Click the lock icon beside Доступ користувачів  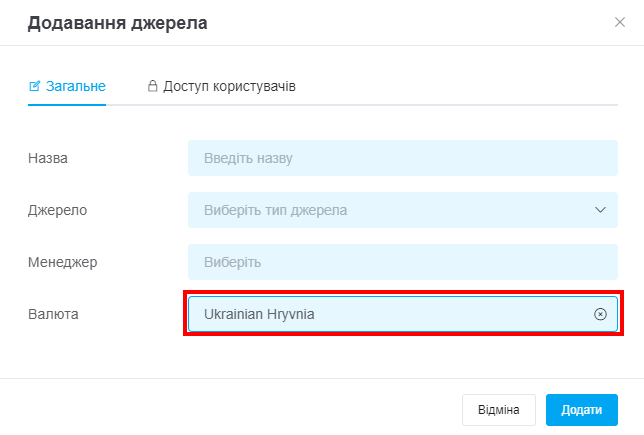[152, 86]
